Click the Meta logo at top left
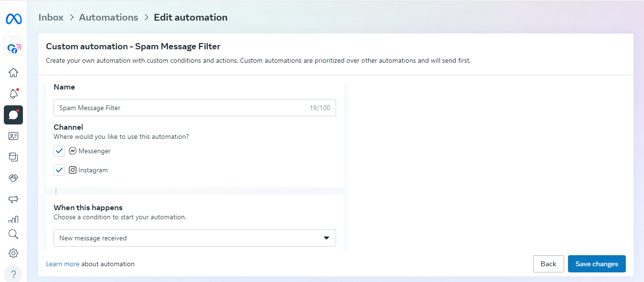644x282 pixels. point(13,19)
